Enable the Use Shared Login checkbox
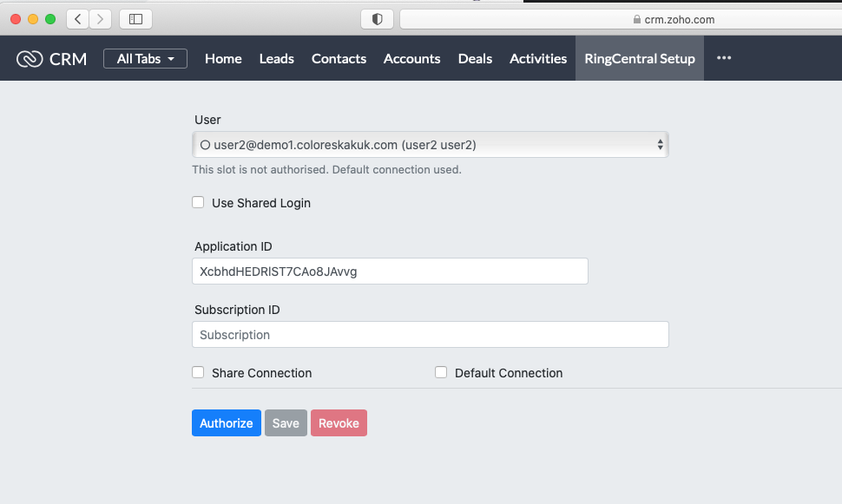 point(199,202)
